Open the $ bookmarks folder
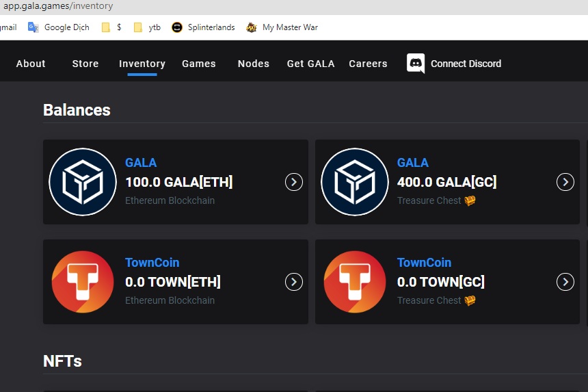This screenshot has height=392, width=588. pos(111,27)
